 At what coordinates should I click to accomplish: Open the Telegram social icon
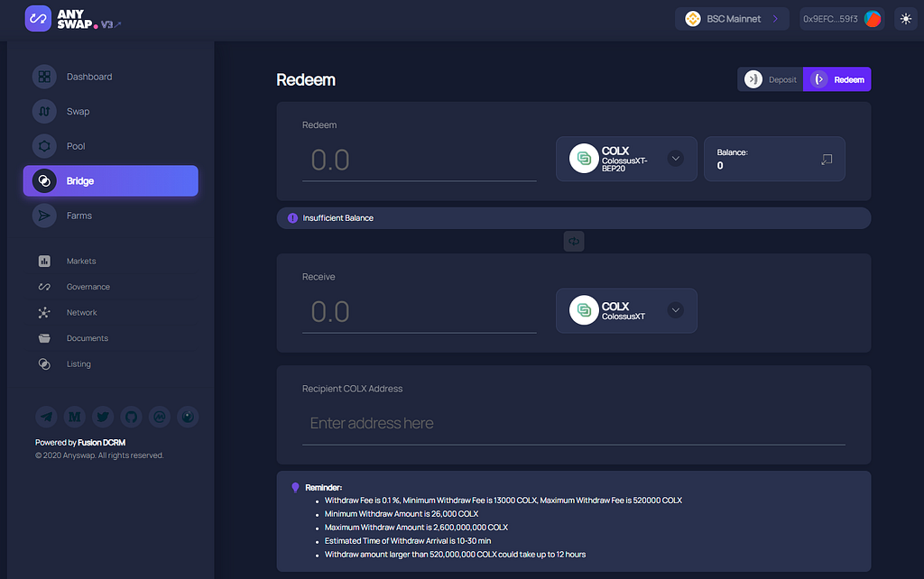tap(46, 417)
